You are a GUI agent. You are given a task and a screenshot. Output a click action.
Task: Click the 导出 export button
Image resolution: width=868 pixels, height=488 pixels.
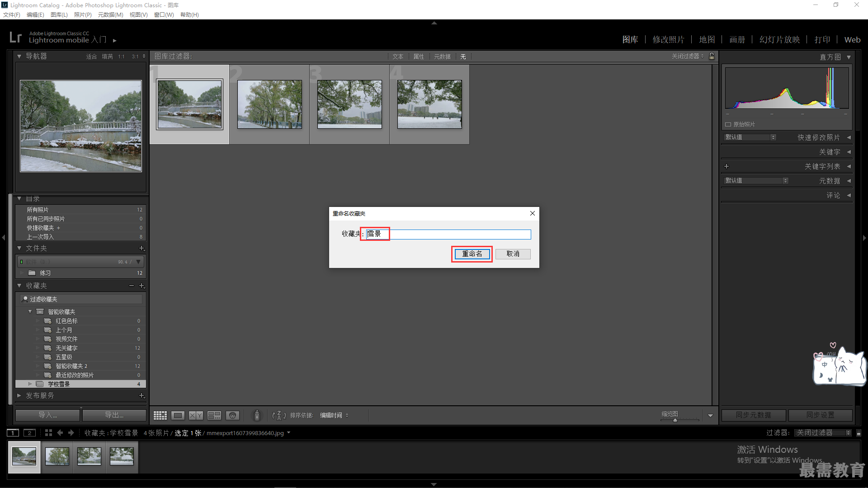(x=114, y=415)
